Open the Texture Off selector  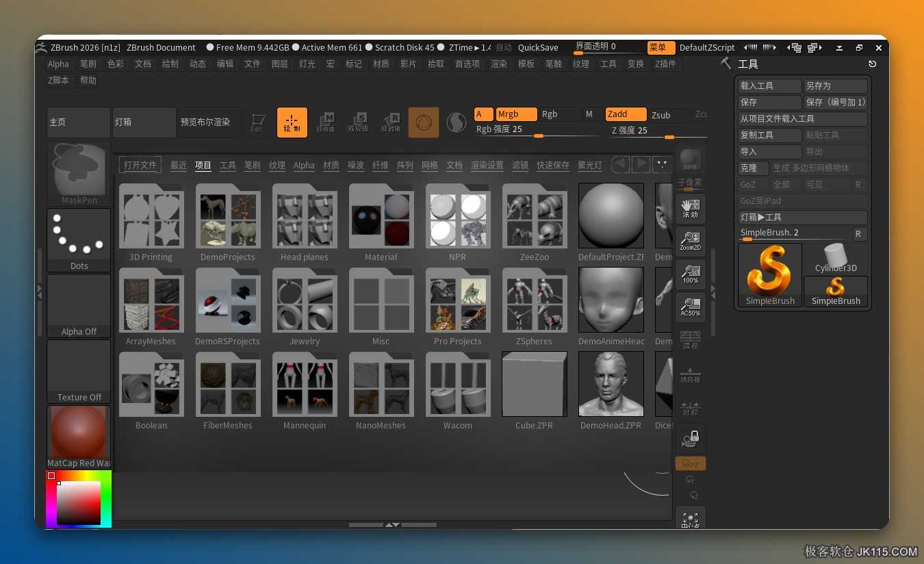[79, 372]
